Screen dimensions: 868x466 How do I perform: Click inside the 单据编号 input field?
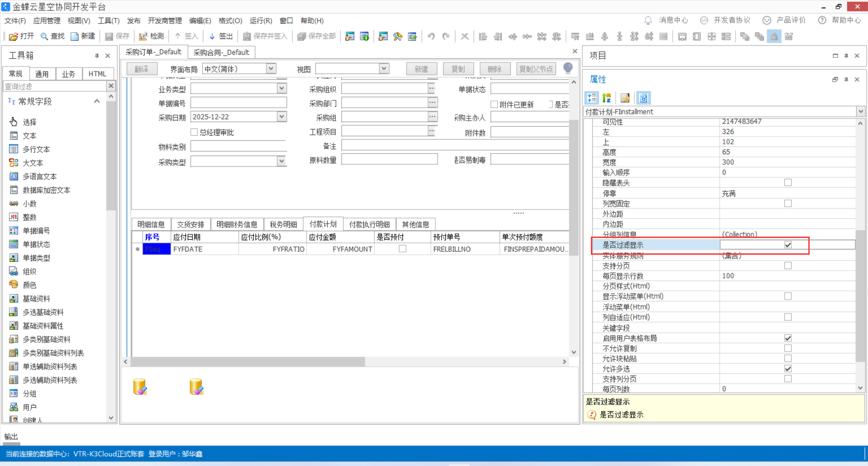tap(239, 102)
